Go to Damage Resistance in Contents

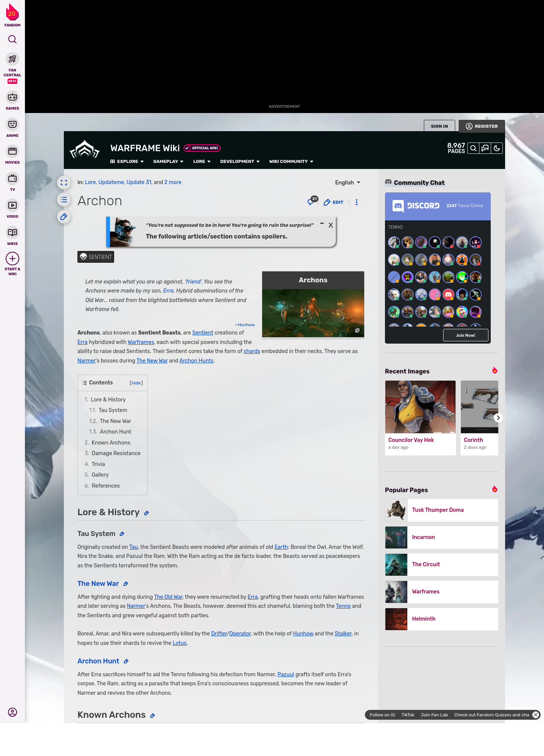pos(116,453)
